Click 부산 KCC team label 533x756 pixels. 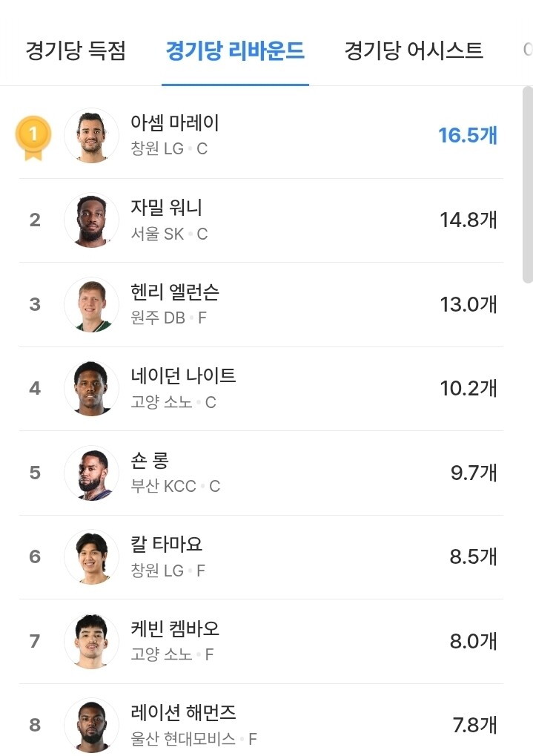pyautogui.click(x=164, y=487)
